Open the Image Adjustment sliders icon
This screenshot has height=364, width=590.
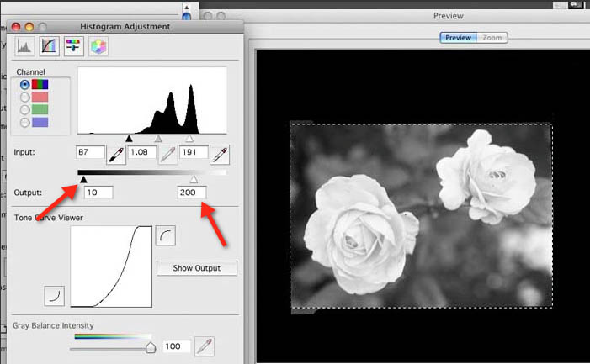click(x=74, y=46)
